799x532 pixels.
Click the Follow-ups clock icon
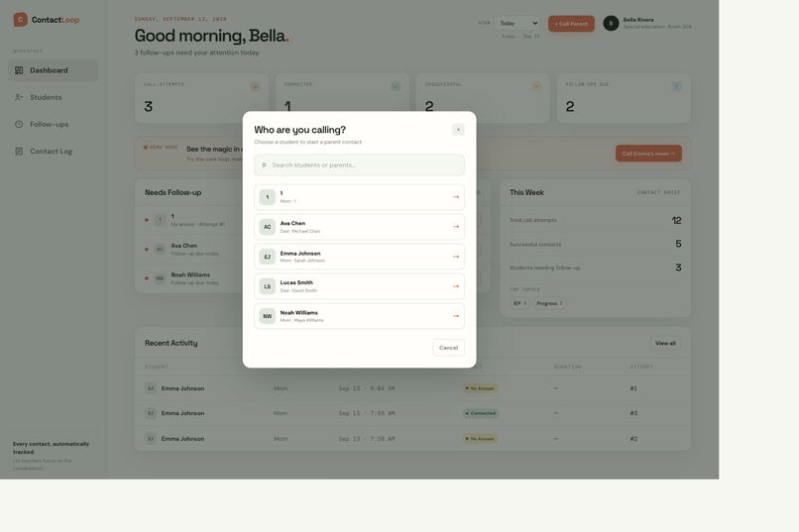(x=19, y=124)
